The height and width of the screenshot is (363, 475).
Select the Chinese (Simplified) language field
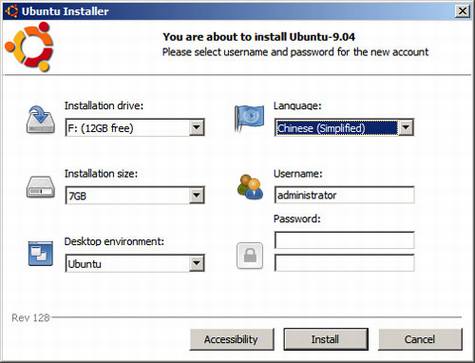pos(337,128)
